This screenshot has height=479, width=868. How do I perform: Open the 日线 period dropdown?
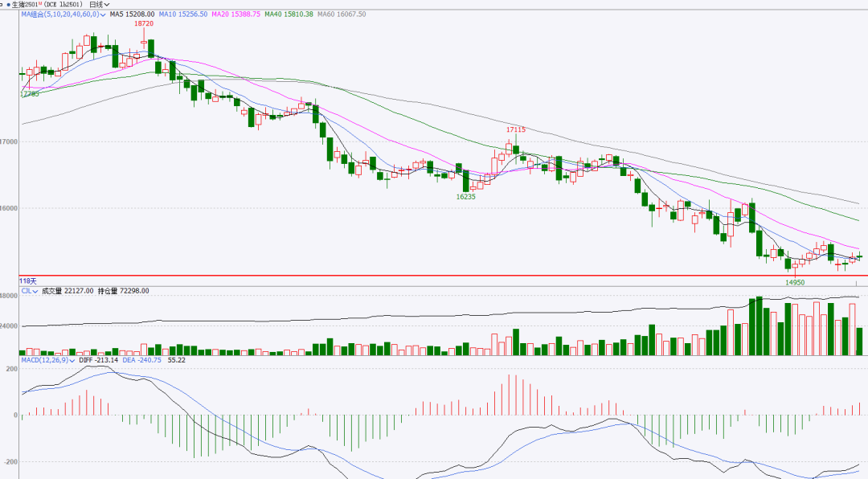[x=100, y=5]
